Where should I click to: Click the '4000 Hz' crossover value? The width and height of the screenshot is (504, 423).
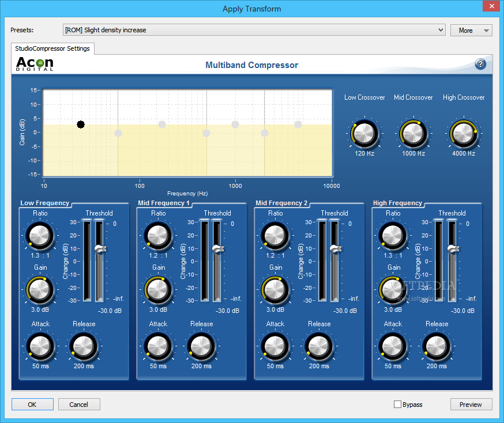464,153
